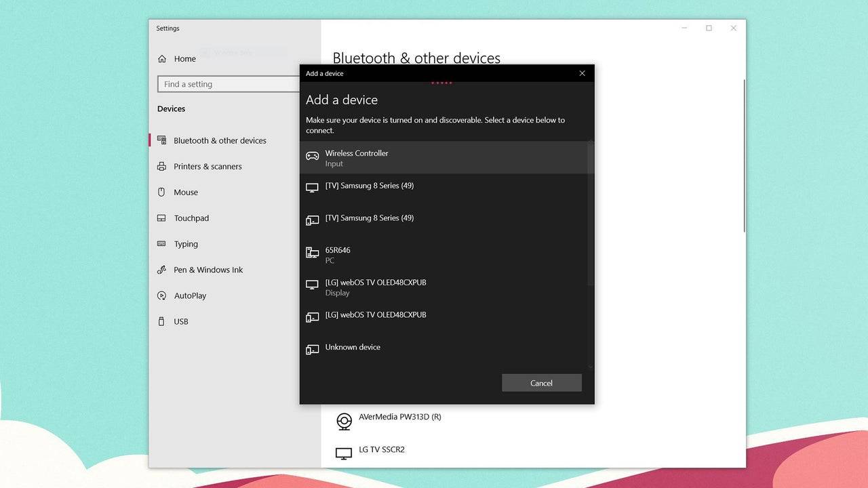
Task: Click the USB icon in sidebar
Action: 161,321
